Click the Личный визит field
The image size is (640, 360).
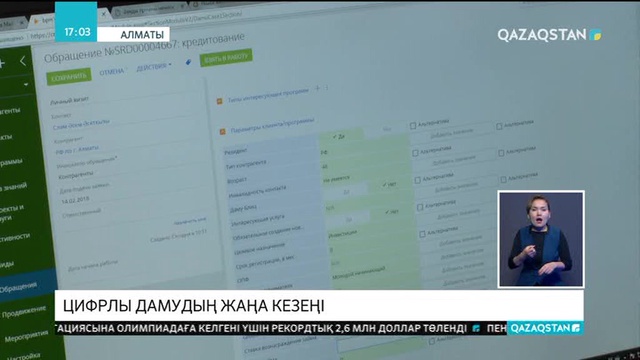pyautogui.click(x=69, y=100)
